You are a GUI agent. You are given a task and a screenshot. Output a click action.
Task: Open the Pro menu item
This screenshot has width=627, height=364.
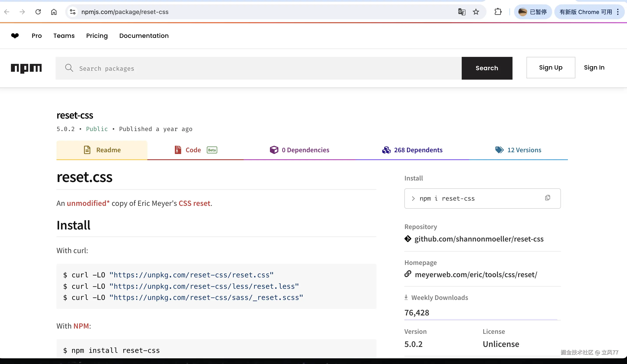coord(37,36)
